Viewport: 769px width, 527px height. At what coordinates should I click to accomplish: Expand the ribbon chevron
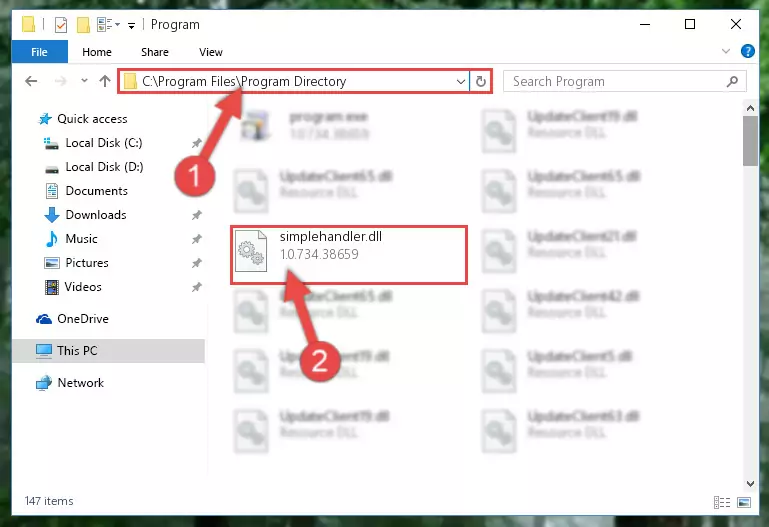(x=726, y=51)
